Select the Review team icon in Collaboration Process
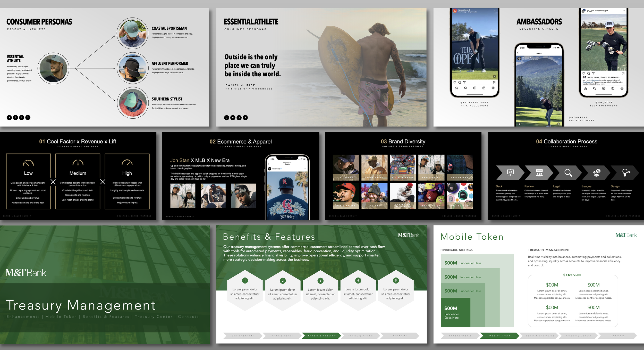Screen dimensions: 644x350 (x=539, y=173)
